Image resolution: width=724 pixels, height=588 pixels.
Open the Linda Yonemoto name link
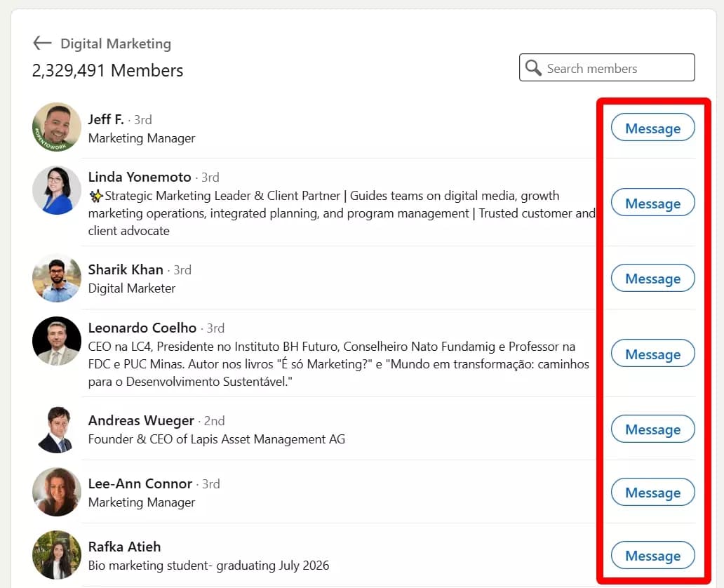pos(140,177)
